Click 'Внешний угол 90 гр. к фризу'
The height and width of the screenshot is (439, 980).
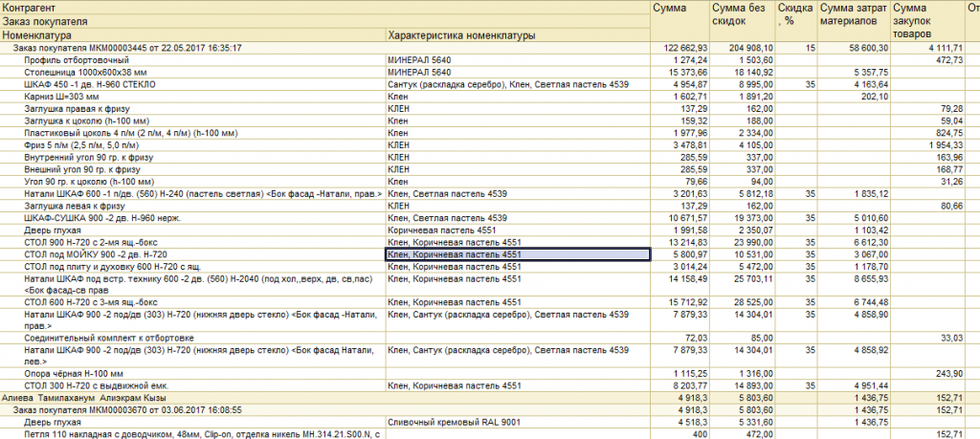[82, 169]
